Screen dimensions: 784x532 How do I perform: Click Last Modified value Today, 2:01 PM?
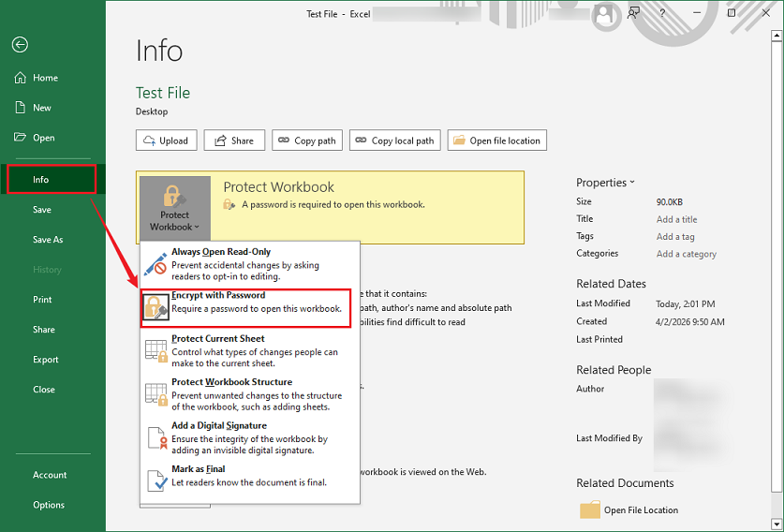point(686,304)
